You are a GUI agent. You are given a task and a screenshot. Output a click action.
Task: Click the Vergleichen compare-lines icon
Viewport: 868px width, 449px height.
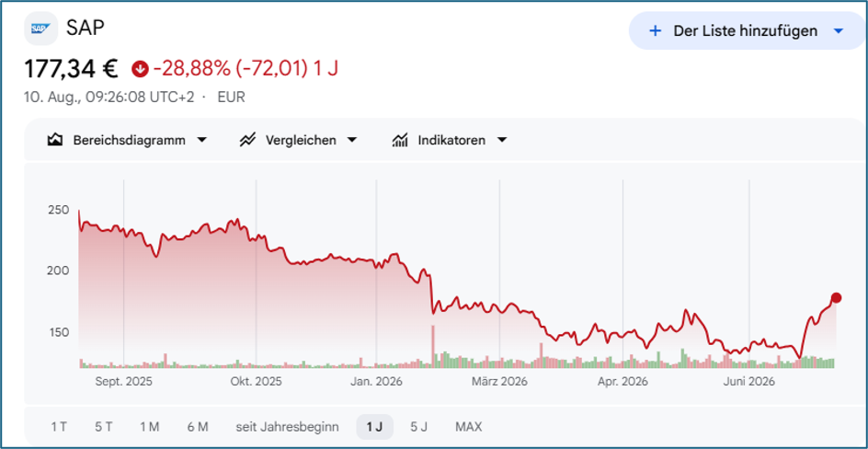tap(246, 140)
